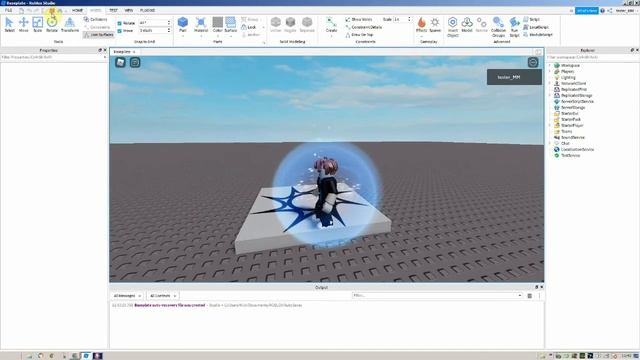
Task: Open the Output filter dropdown arrow
Action: [520, 295]
